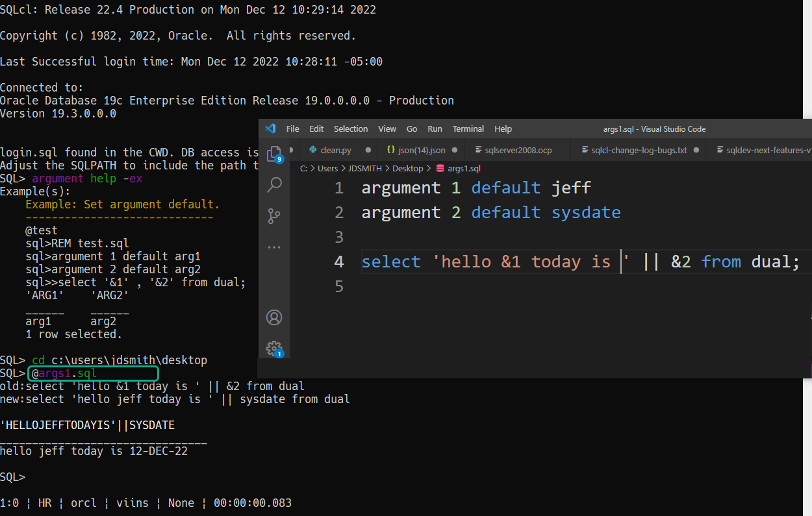
Task: Click the '1 row selected.' terminal message
Action: (x=74, y=334)
